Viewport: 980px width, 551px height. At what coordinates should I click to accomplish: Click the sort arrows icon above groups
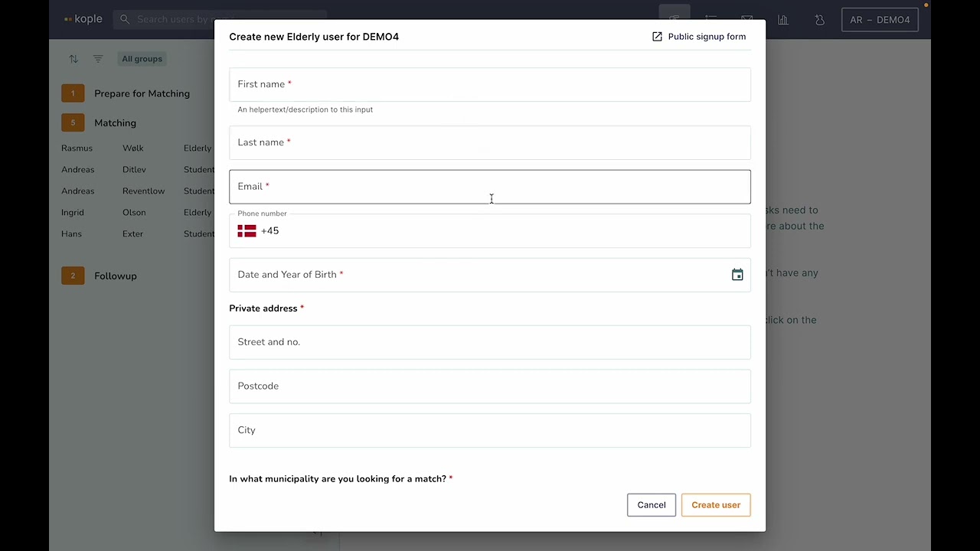(73, 59)
